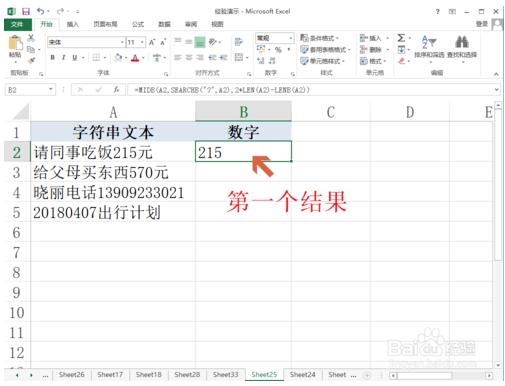Click the Format Painter brush icon
This screenshot has height=386, width=505.
point(31,60)
